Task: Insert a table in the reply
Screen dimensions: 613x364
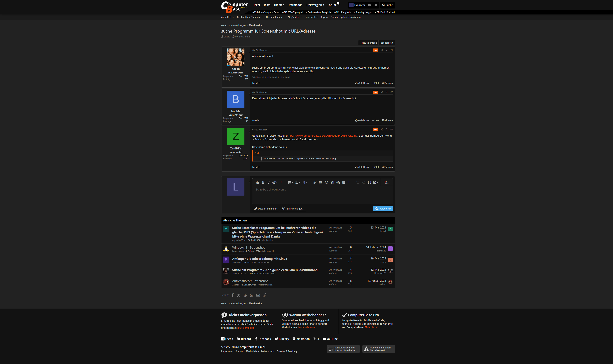Action: [344, 182]
